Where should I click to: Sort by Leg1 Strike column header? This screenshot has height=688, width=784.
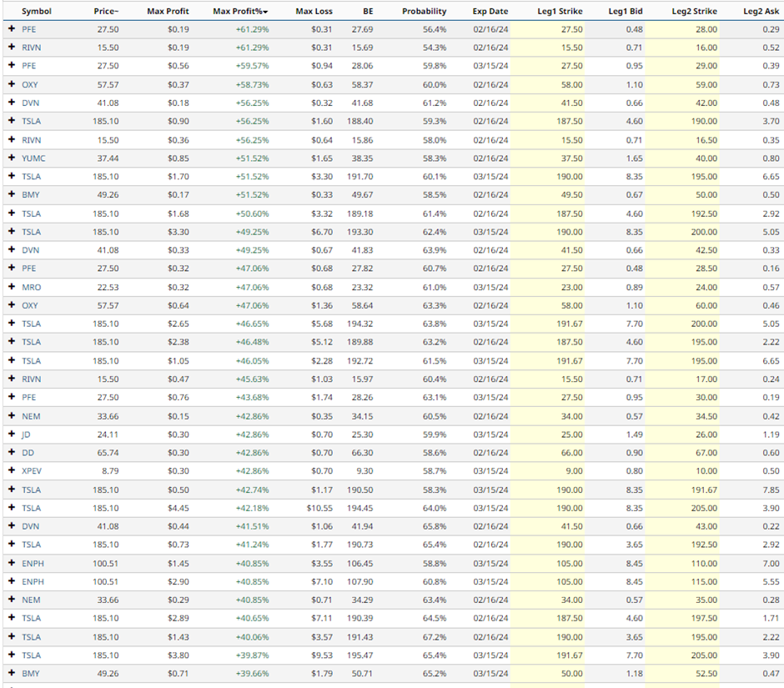[560, 11]
